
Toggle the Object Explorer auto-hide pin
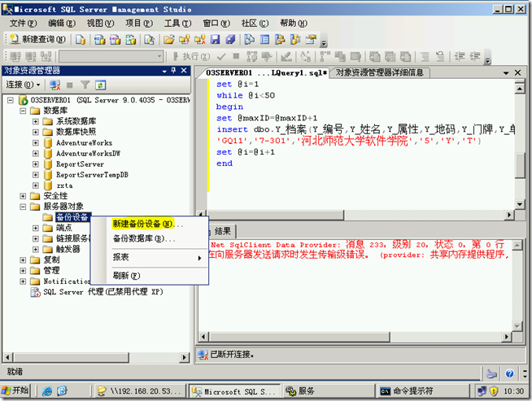[x=174, y=70]
